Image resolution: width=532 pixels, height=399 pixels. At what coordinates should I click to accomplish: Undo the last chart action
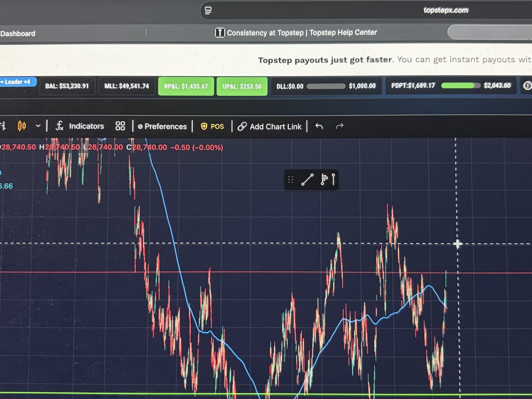tap(319, 127)
